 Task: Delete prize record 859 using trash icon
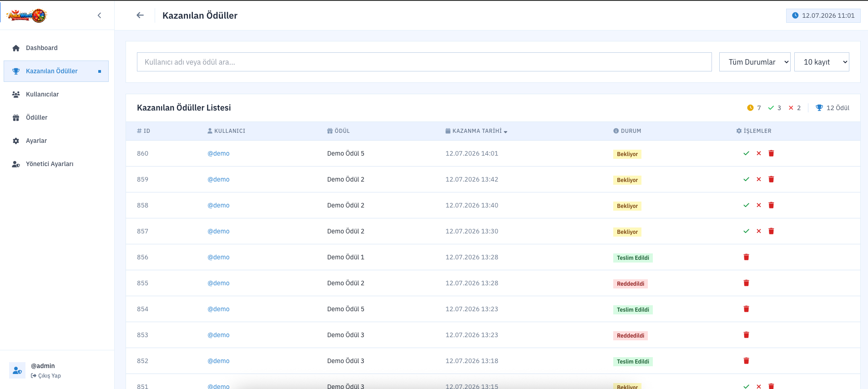[771, 179]
